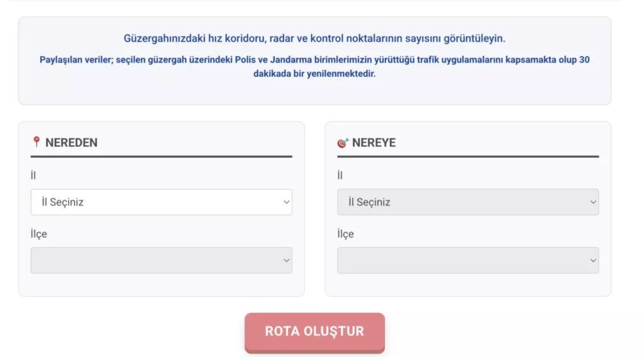
Task: Click the İlçe label under NEREDEN
Action: click(x=39, y=234)
